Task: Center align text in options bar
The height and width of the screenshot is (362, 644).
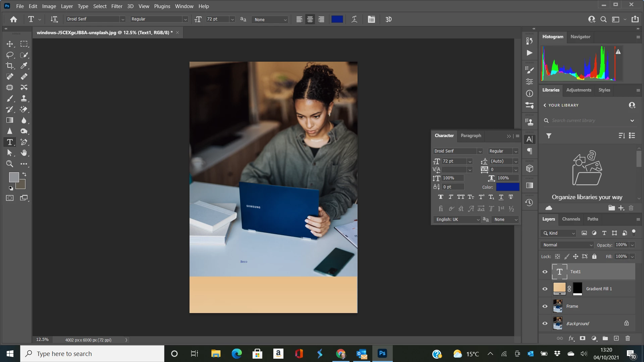Action: click(x=310, y=19)
